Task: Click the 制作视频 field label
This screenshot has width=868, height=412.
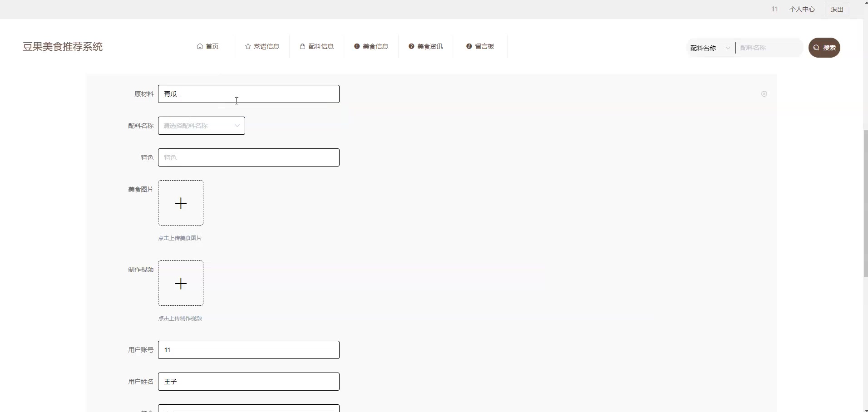Action: 141,270
